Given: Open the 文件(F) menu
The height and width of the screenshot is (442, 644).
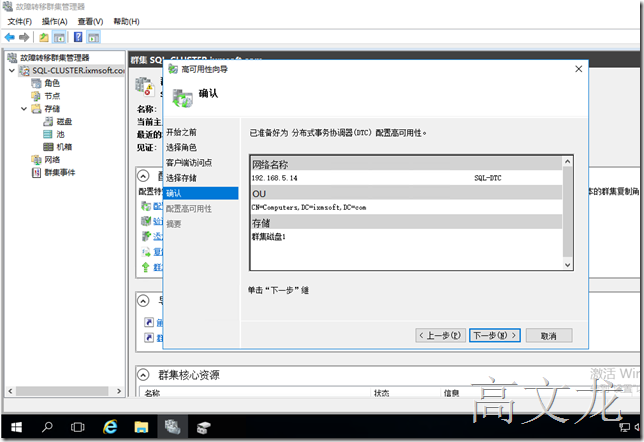Looking at the screenshot, I should pos(19,21).
